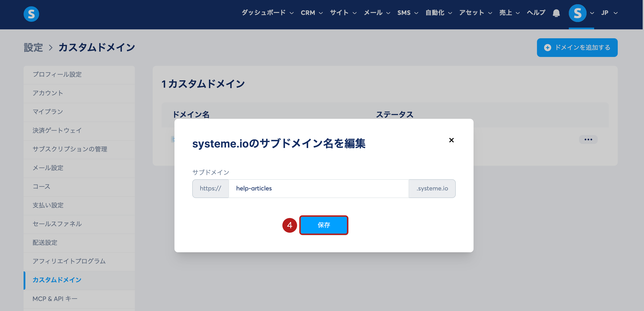Image resolution: width=644 pixels, height=311 pixels.
Task: Expand the アセット dropdown menu
Action: (476, 13)
